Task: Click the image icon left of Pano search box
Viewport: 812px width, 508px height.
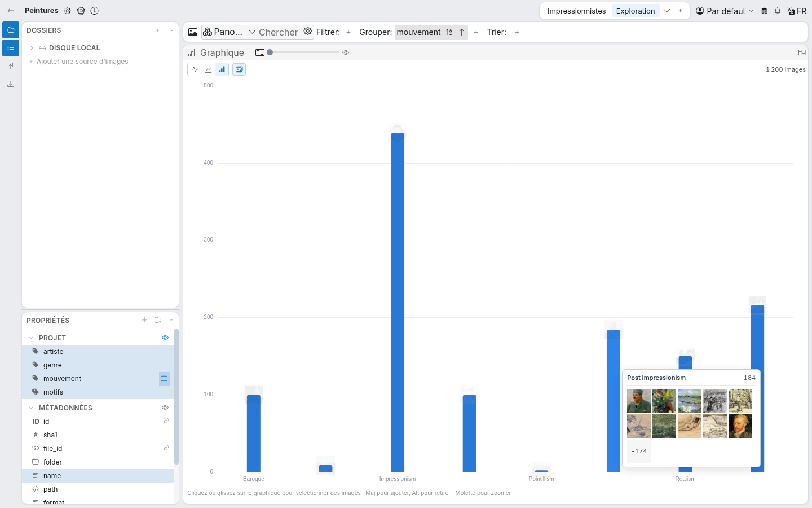Action: pos(193,32)
